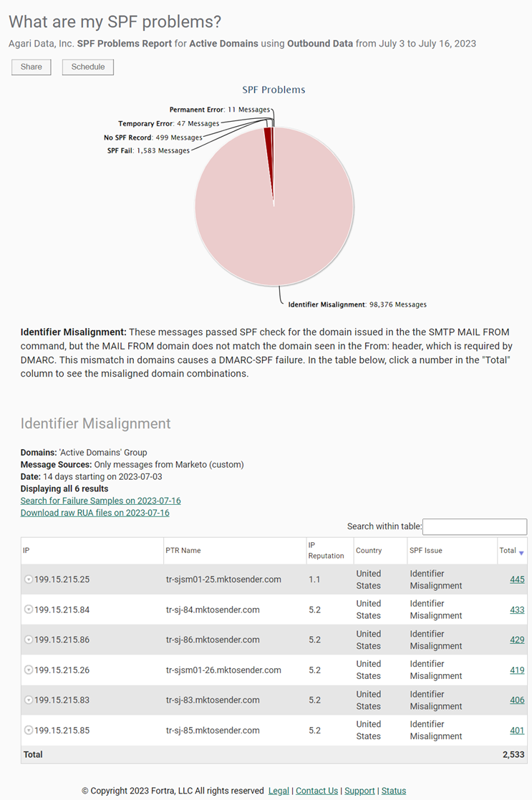Click the SPF Fail 1,583 Messages label

(x=148, y=150)
